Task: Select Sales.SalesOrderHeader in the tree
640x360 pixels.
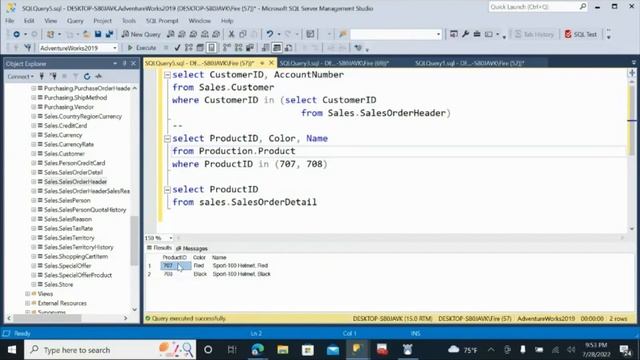Action: (x=76, y=182)
